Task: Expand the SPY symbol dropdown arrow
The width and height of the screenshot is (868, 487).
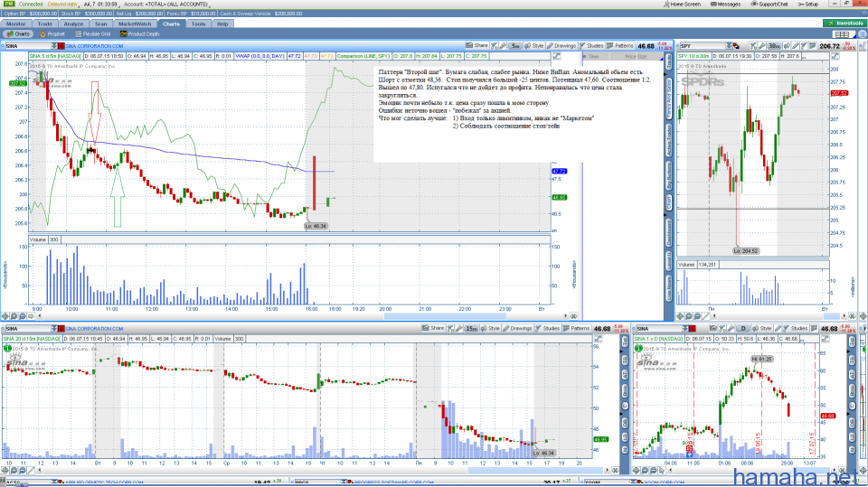Action: (729, 46)
